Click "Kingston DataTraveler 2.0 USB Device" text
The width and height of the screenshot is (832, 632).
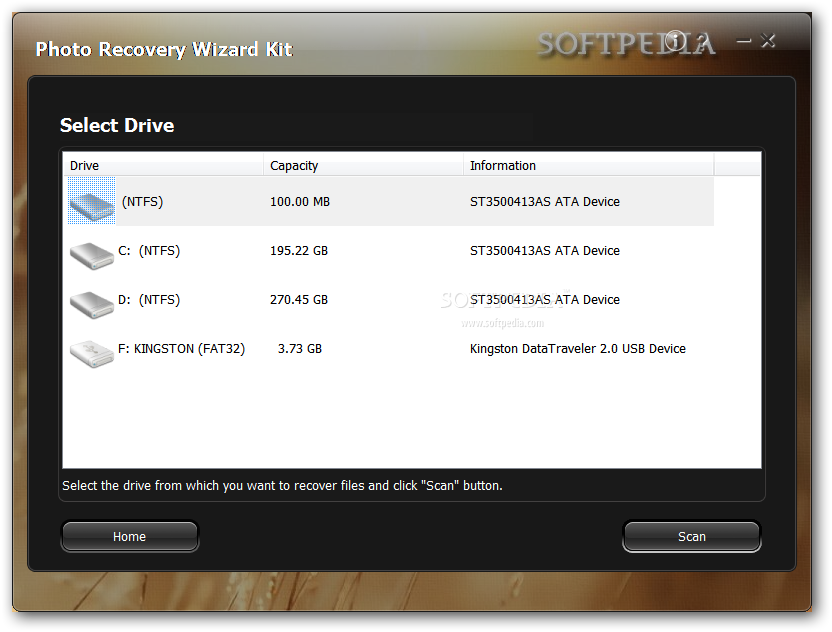577,349
